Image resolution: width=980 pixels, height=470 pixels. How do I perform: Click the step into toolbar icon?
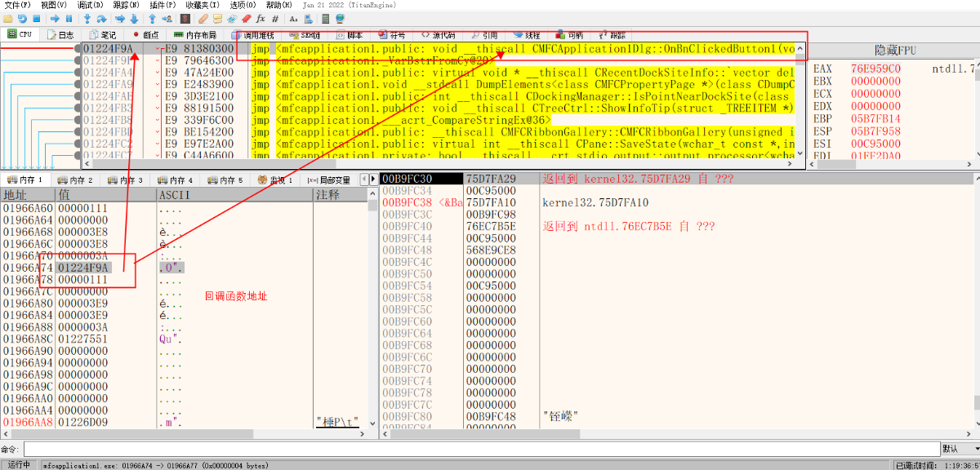pos(87,19)
